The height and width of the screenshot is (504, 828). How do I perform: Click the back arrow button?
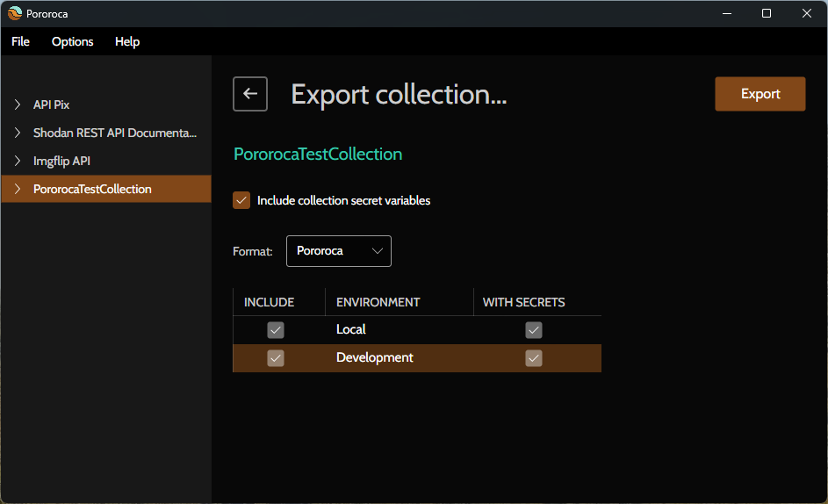click(249, 94)
